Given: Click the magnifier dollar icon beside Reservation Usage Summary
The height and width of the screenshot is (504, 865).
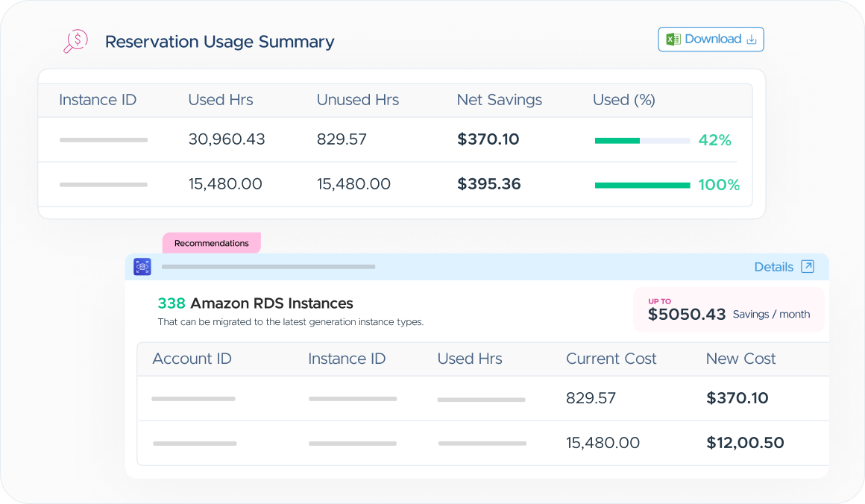Looking at the screenshot, I should click(75, 41).
